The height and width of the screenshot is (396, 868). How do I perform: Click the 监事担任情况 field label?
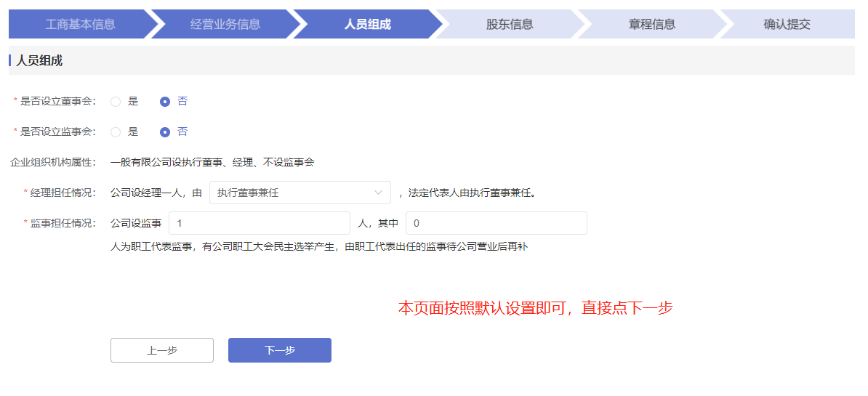[x=63, y=223]
